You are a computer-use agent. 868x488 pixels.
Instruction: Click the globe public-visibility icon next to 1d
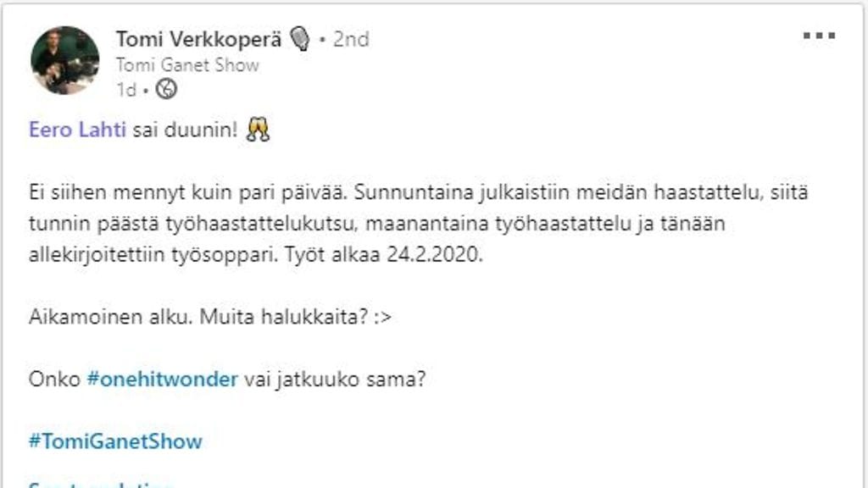click(x=168, y=87)
